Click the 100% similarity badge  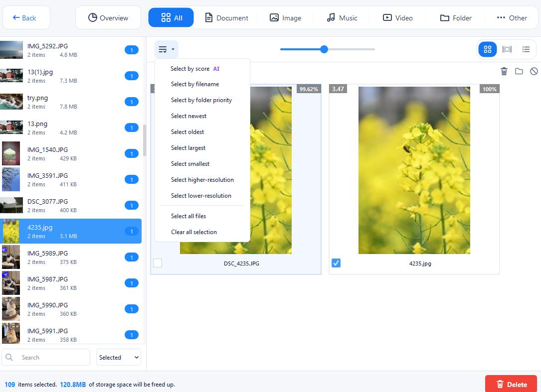pos(489,89)
